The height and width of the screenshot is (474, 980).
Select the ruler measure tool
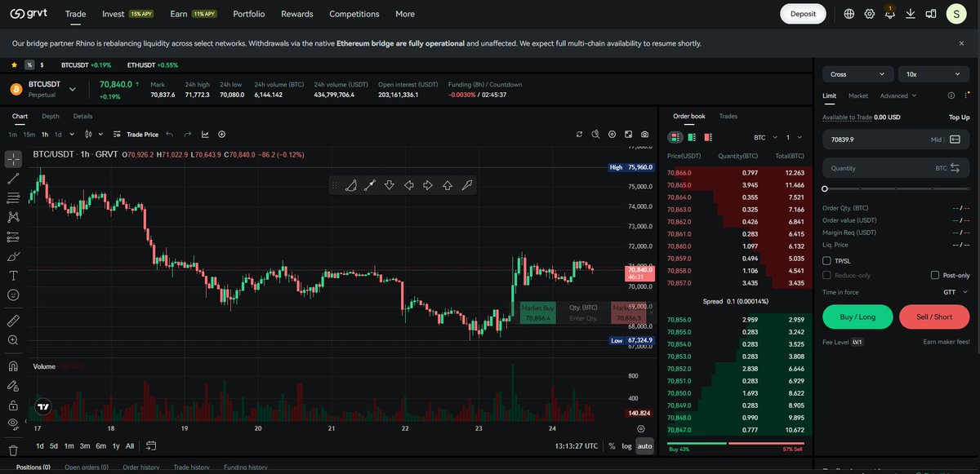pyautogui.click(x=13, y=321)
